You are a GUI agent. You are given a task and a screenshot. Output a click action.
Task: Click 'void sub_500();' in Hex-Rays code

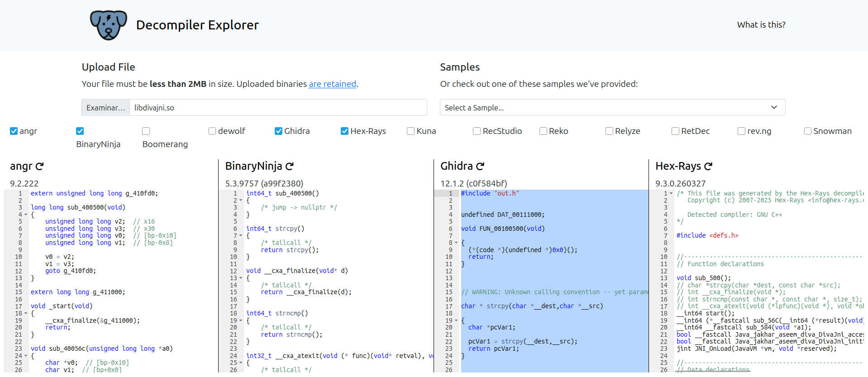(703, 278)
